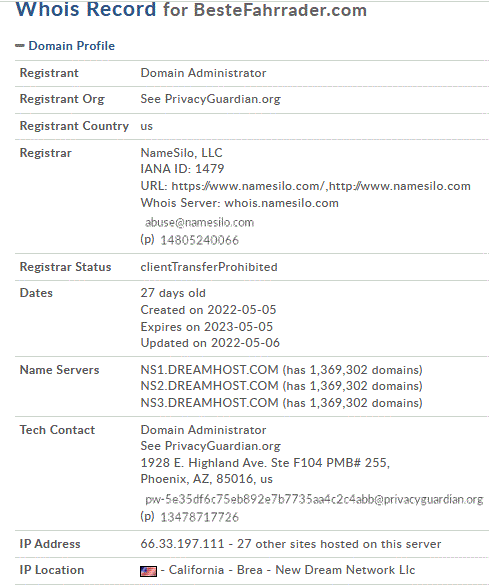The image size is (489, 587).
Task: Click the tech contact phone 13478717726
Action: tap(199, 517)
